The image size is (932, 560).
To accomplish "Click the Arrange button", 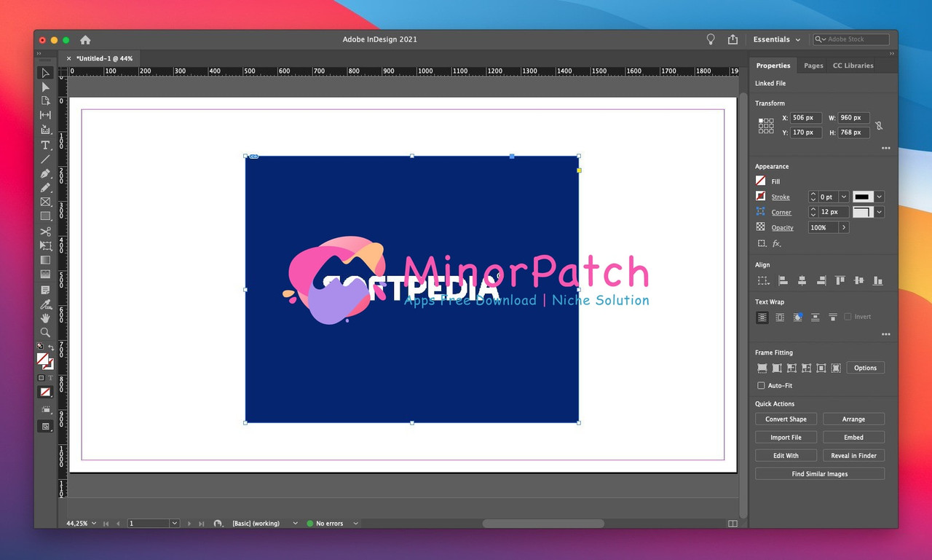I will pos(853,419).
